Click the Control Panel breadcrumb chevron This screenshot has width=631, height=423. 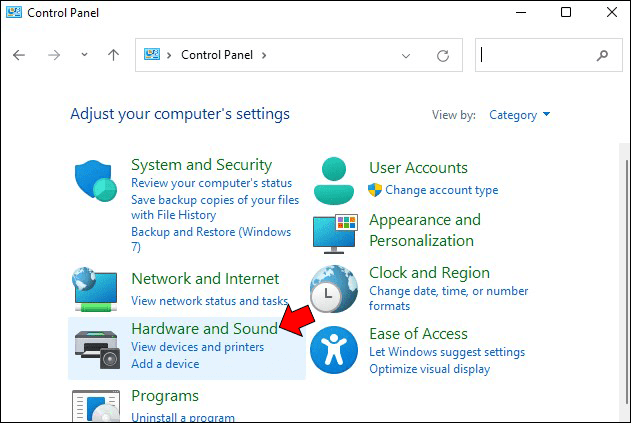click(x=264, y=56)
